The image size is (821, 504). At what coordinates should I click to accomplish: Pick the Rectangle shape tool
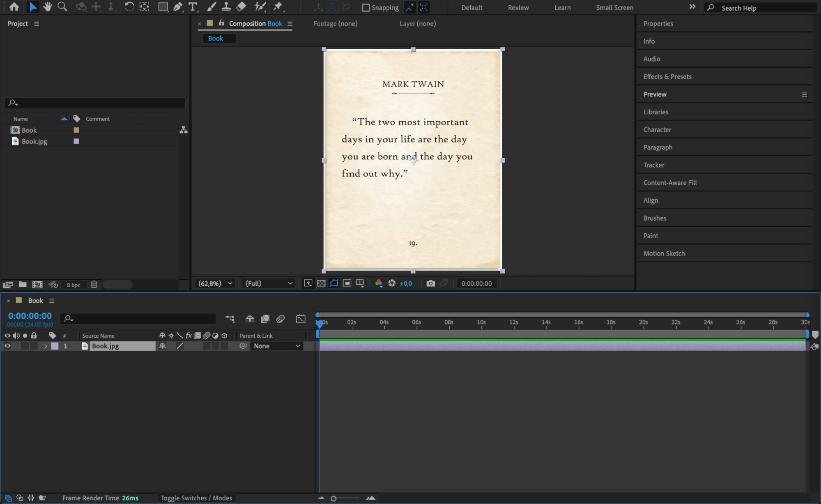pyautogui.click(x=163, y=7)
